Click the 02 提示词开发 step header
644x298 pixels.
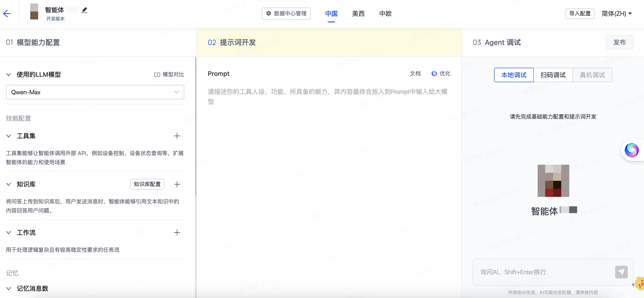232,42
